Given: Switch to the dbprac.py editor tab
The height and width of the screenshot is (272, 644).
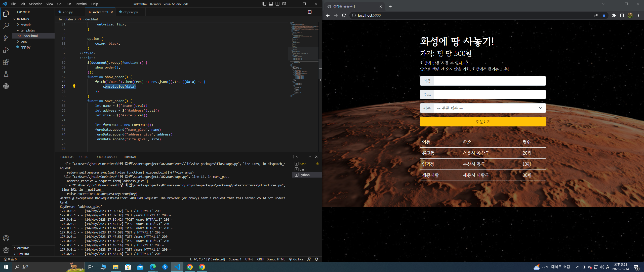Looking at the screenshot, I should click(x=131, y=12).
